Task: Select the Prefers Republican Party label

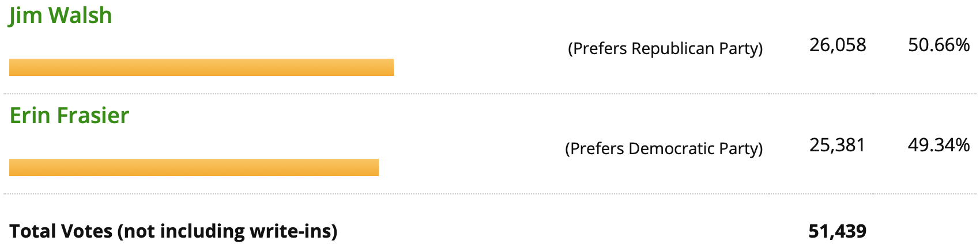Action: [665, 48]
